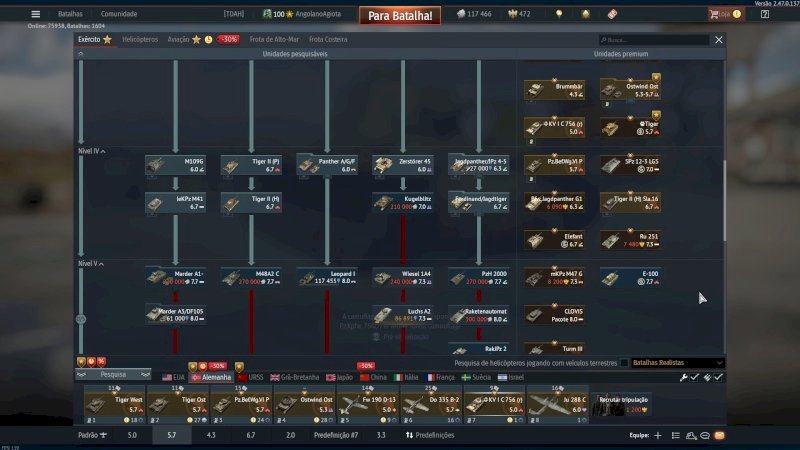Collapse the Nível IV rank section
Viewport: 800px width, 450px height.
tap(92, 152)
